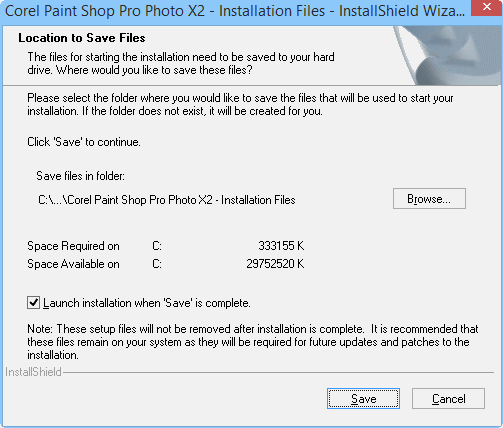Screen dimensions: 503x428
Task: Uncheck the Launch installation checkbox
Action: point(33,303)
